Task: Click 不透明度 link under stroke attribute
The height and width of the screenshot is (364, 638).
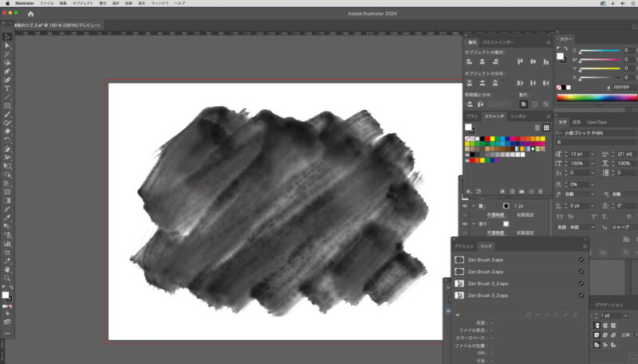Action: [x=496, y=215]
